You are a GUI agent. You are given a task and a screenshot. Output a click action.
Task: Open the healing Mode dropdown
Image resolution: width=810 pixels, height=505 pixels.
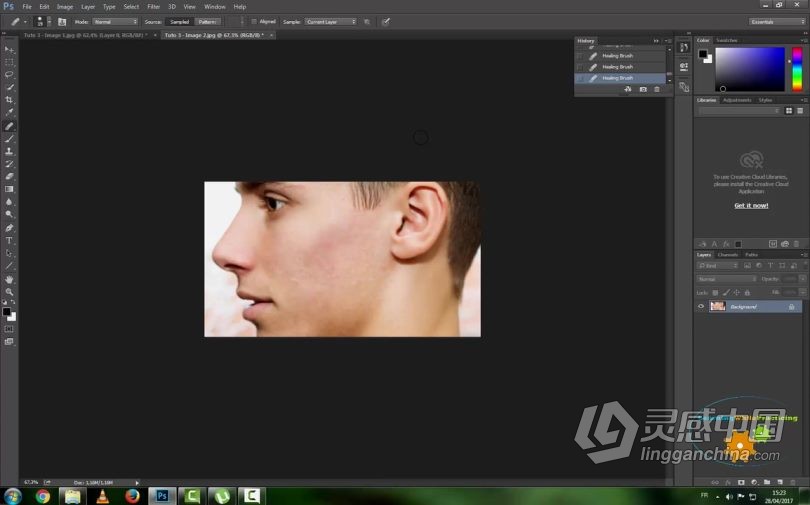(115, 22)
